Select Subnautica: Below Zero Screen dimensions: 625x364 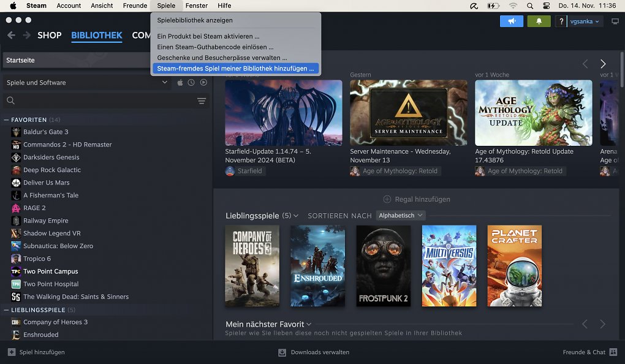(58, 246)
